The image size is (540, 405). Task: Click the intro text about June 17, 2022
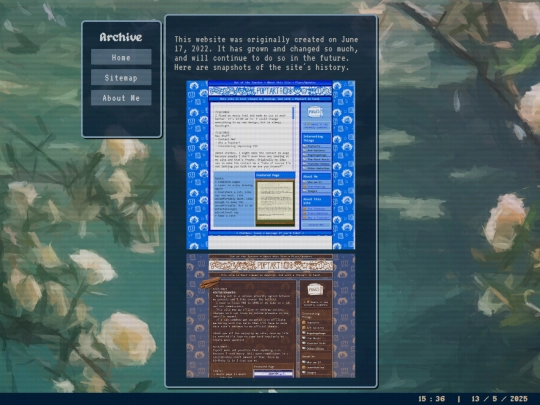click(x=266, y=53)
